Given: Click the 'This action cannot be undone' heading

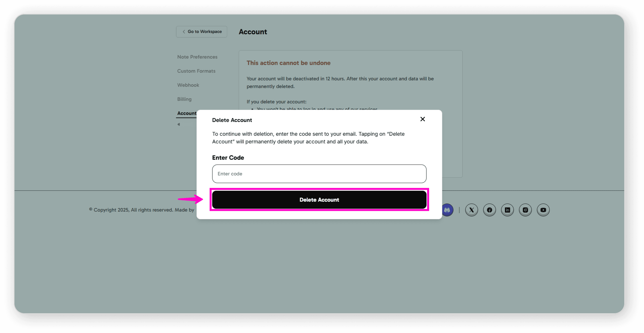Looking at the screenshot, I should [x=288, y=63].
